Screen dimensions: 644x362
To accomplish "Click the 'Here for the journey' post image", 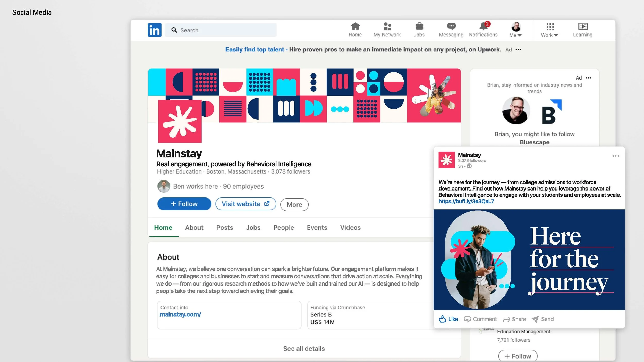I will pos(529,260).
